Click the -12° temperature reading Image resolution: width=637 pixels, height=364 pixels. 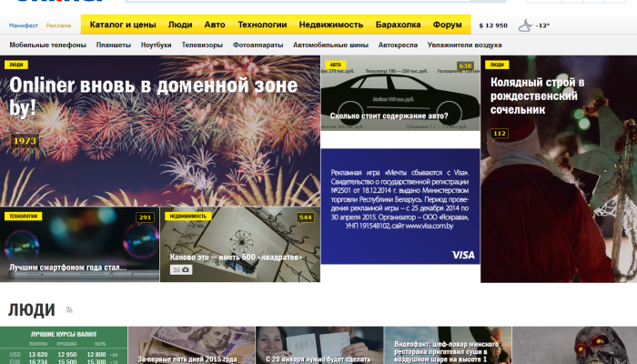[x=542, y=25]
